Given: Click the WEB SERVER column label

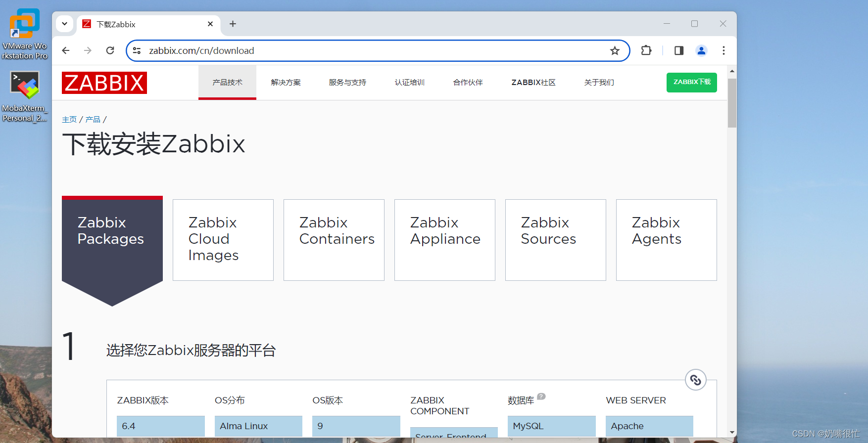Looking at the screenshot, I should [636, 400].
